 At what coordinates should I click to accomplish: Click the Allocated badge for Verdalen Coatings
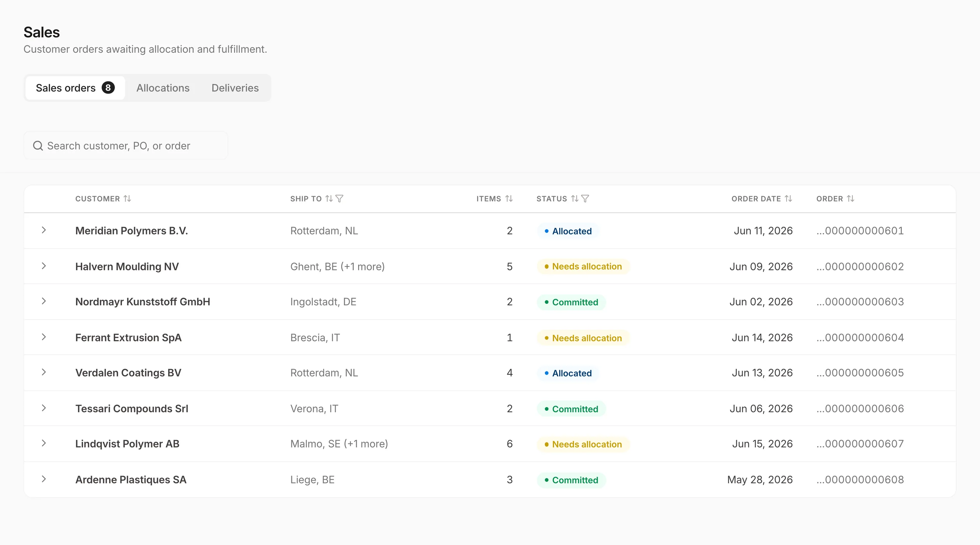tap(568, 373)
